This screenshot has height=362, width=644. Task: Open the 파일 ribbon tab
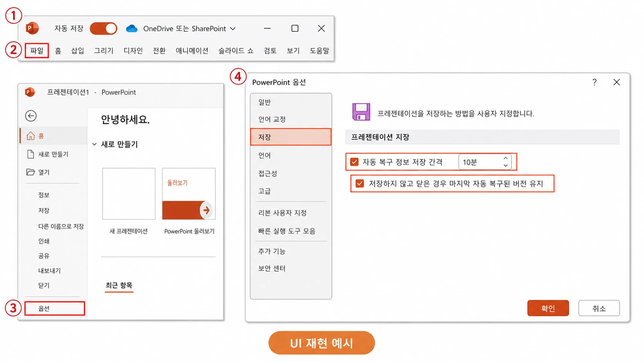click(x=37, y=50)
